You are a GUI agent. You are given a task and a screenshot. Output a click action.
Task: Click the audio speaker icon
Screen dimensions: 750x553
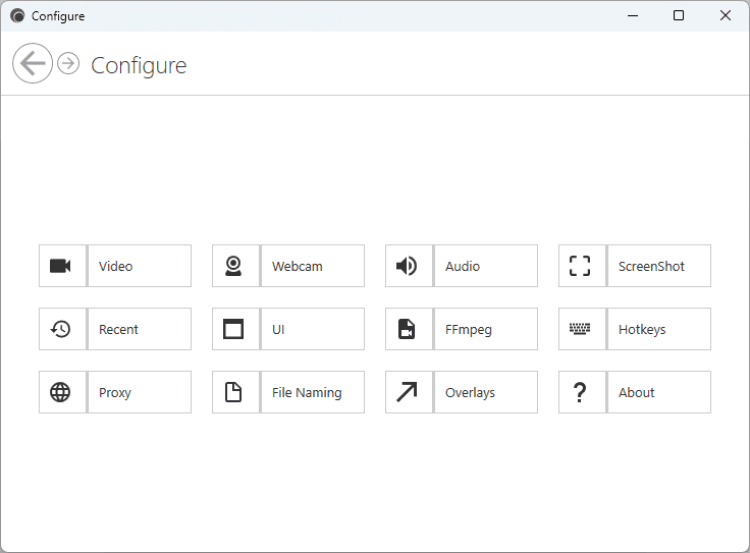click(x=407, y=266)
